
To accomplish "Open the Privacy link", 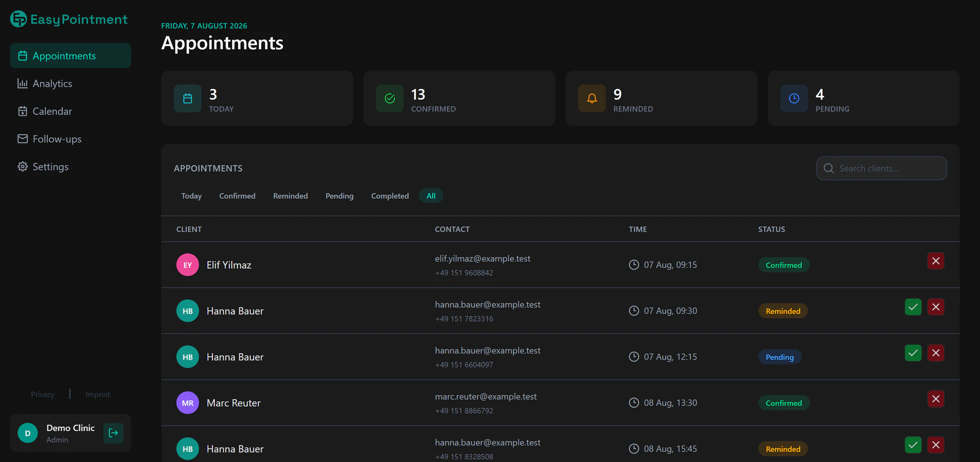I will pyautogui.click(x=43, y=394).
